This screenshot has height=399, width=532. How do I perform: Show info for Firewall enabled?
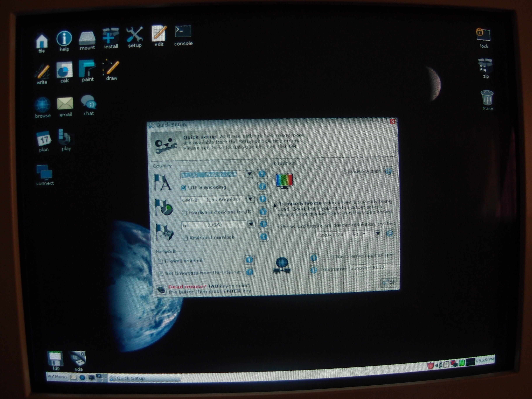click(x=249, y=260)
